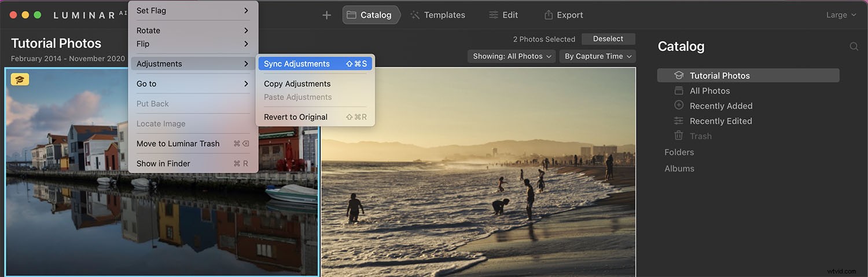The height and width of the screenshot is (277, 868).
Task: Click the stack icon beside All Photos
Action: click(x=679, y=90)
